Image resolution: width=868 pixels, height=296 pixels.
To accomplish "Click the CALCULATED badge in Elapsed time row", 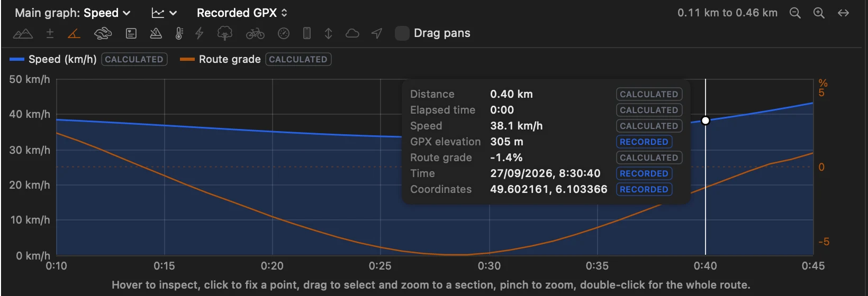I will 649,110.
